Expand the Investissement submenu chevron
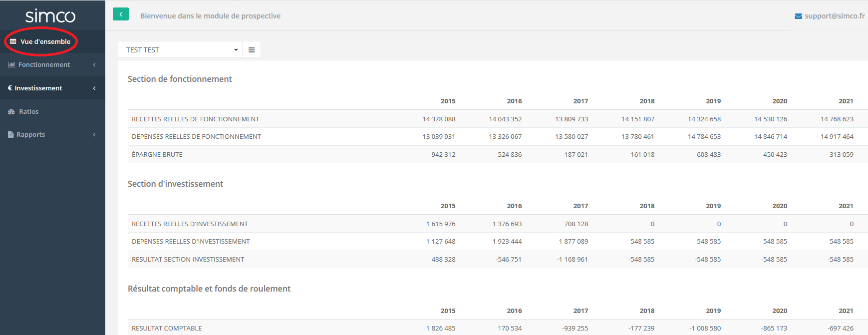This screenshot has height=335, width=868. coord(94,88)
